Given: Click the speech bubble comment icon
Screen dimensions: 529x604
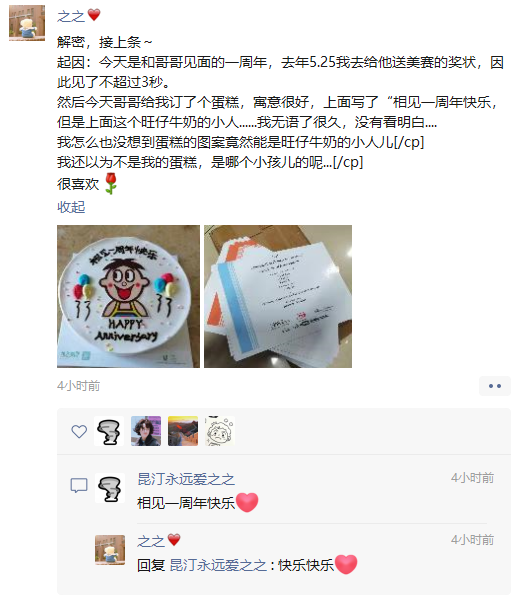Looking at the screenshot, I should pyautogui.click(x=79, y=485).
